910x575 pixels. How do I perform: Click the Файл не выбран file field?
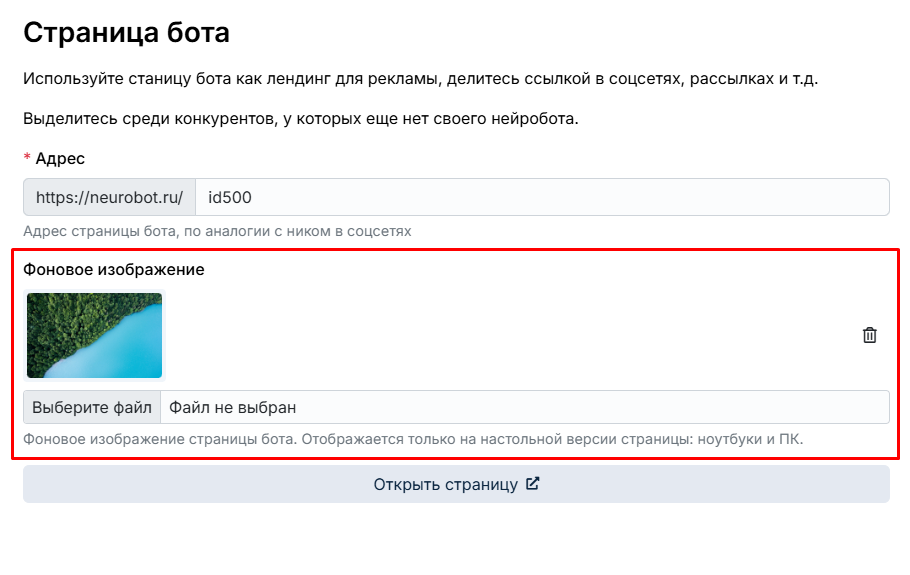[x=525, y=407]
